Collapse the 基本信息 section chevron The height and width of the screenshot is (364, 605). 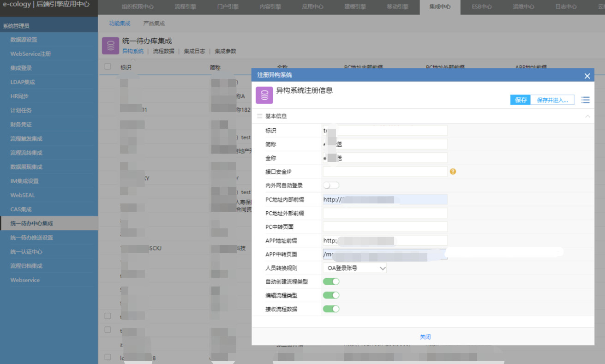pos(587,116)
